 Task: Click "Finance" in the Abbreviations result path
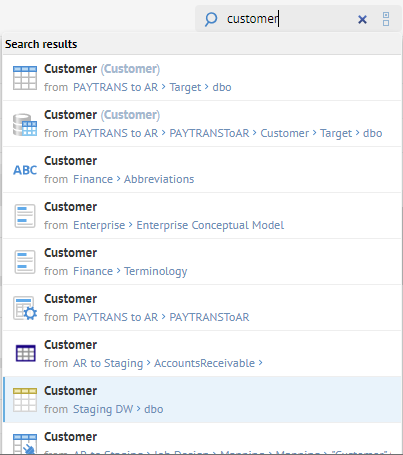coord(93,179)
